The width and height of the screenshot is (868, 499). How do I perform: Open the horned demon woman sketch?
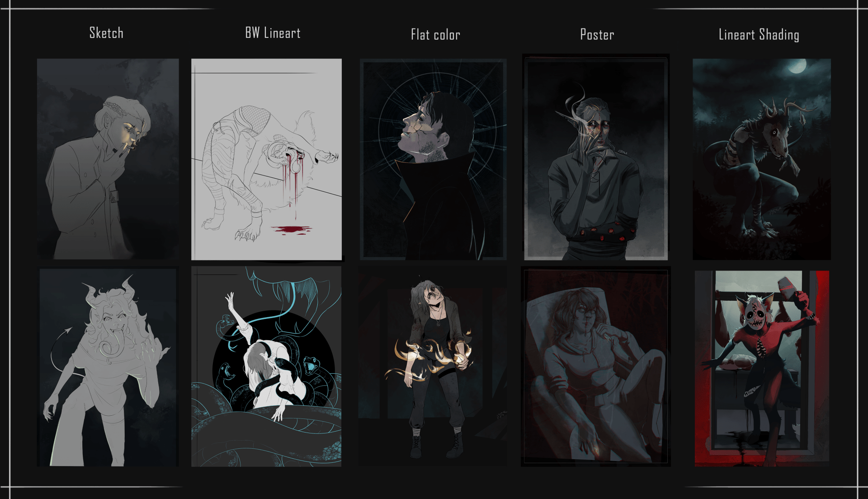(108, 367)
